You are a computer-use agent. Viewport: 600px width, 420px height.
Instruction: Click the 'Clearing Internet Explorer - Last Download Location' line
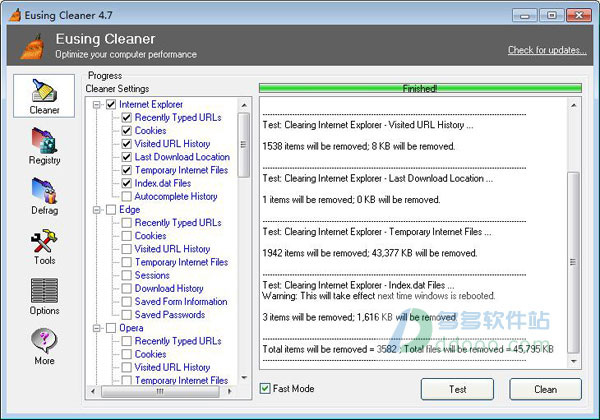(377, 178)
